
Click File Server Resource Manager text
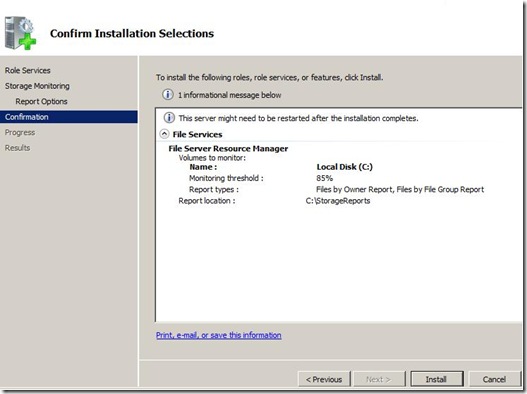pyautogui.click(x=228, y=149)
